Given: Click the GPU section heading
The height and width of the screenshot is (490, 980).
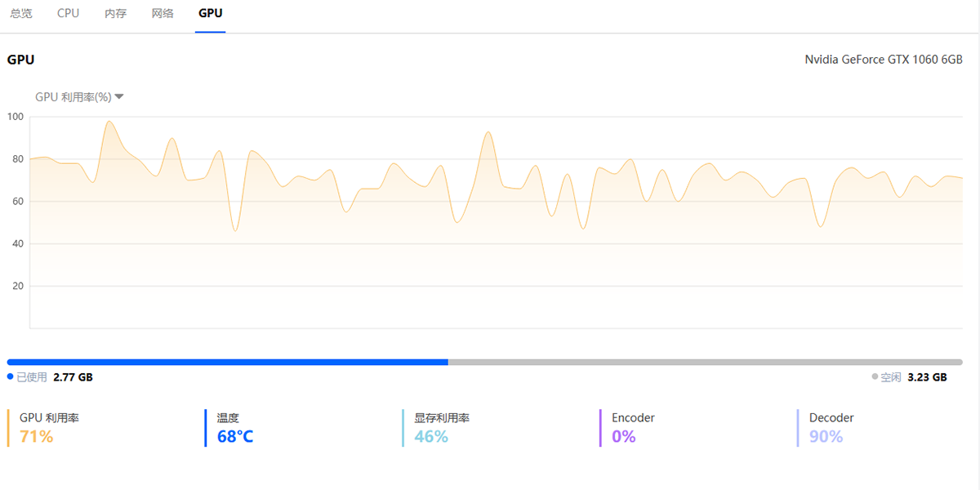Looking at the screenshot, I should (x=20, y=60).
